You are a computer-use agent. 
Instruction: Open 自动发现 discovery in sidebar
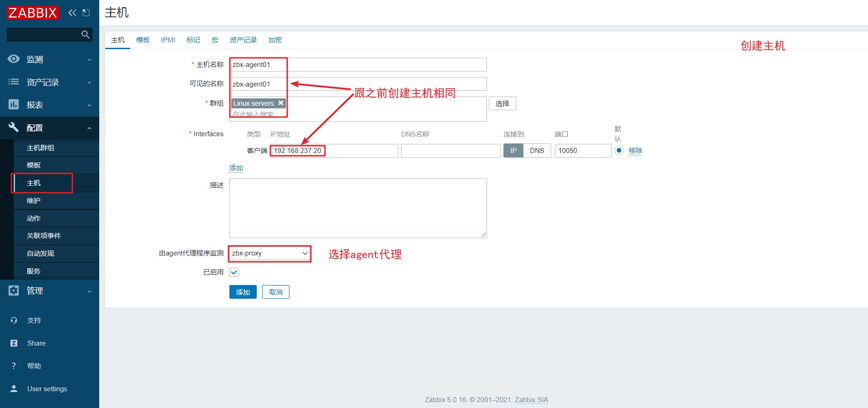pos(56,254)
